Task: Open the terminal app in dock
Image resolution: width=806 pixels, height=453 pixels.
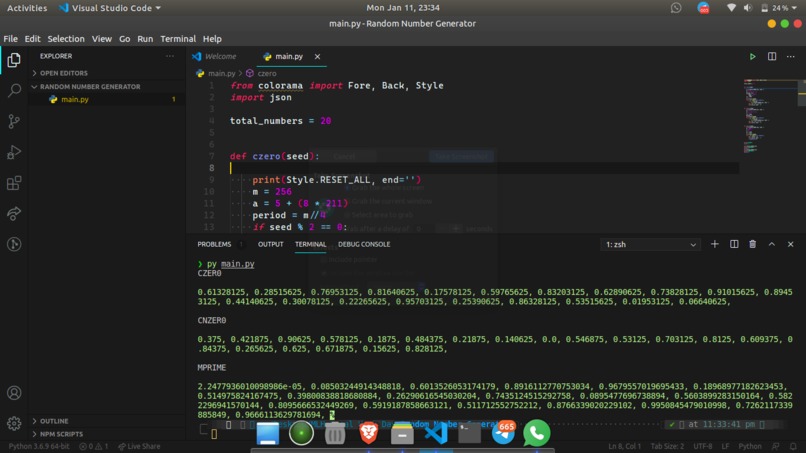Action: (x=469, y=433)
